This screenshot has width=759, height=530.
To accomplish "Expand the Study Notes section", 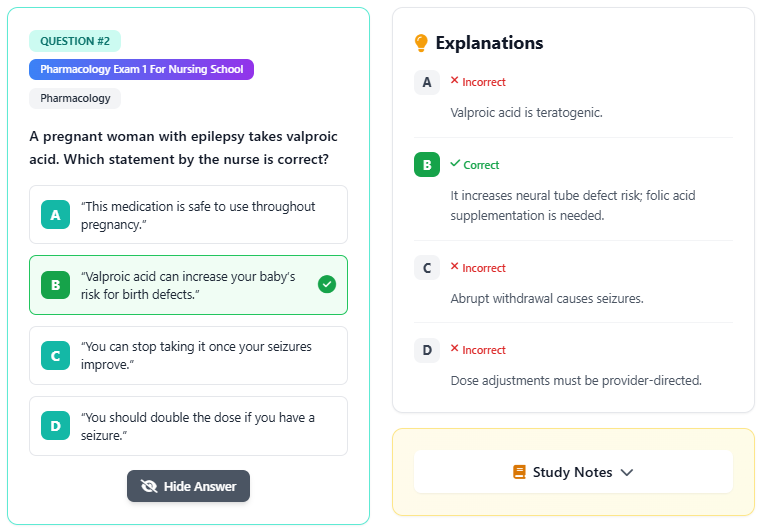I will [573, 472].
